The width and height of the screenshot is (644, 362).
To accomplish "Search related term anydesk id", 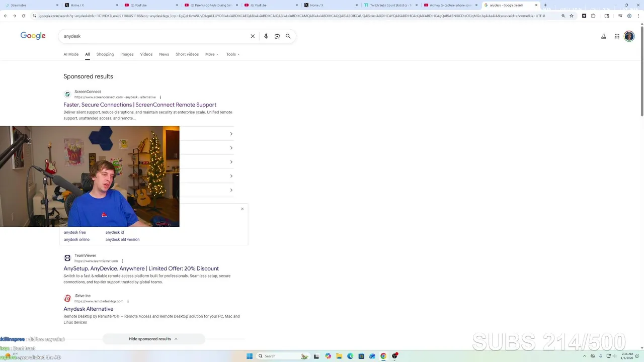I will pyautogui.click(x=115, y=232).
